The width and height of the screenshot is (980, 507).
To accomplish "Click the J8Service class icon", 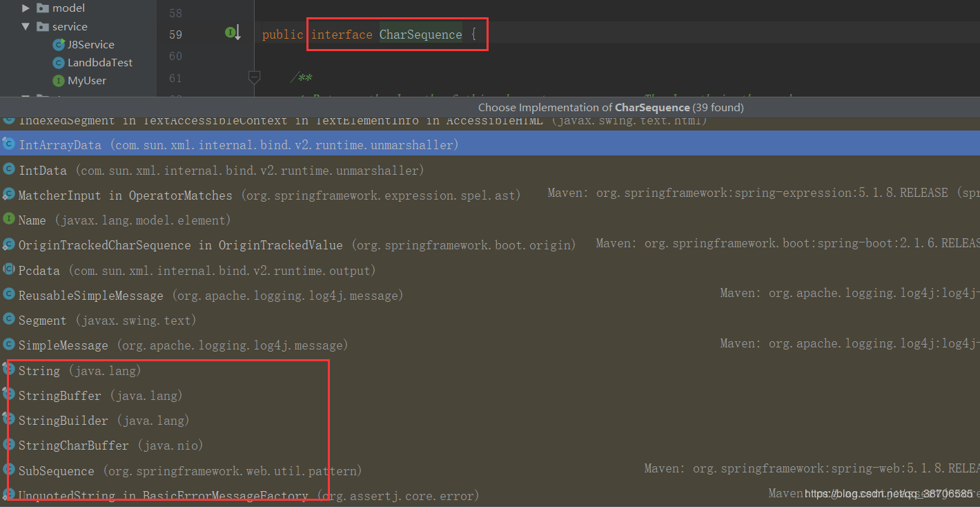I will tap(59, 44).
